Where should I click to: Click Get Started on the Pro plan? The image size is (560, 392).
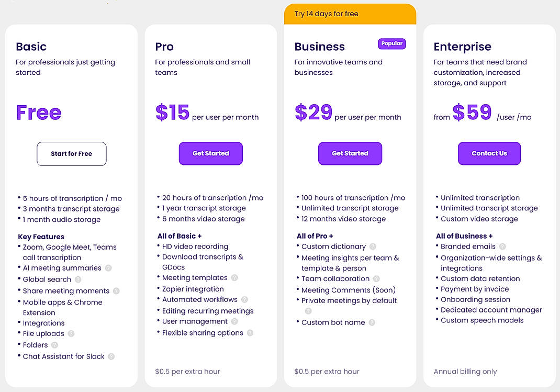point(210,153)
